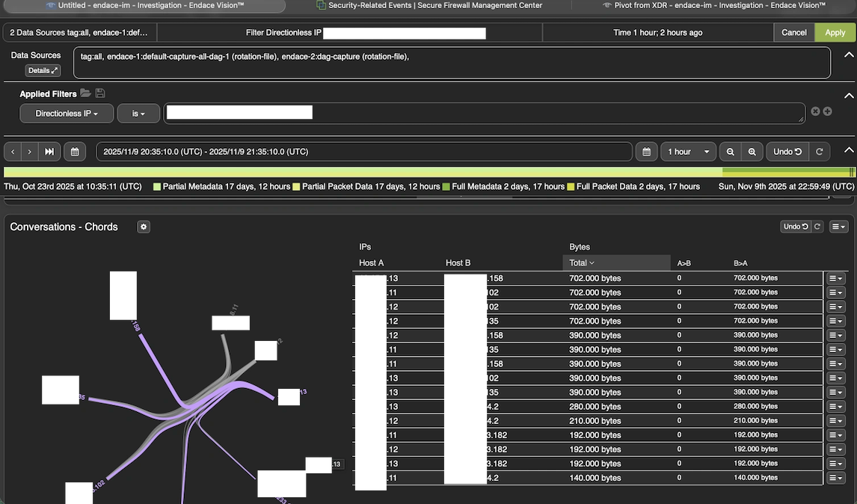Open the start date calendar picker
Screen dimensions: 857x504
pos(75,152)
